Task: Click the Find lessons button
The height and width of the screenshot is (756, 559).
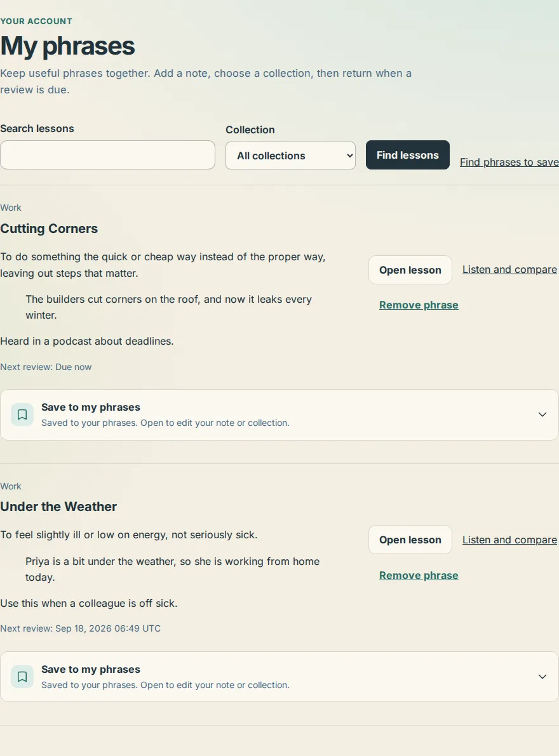Action: coord(408,155)
